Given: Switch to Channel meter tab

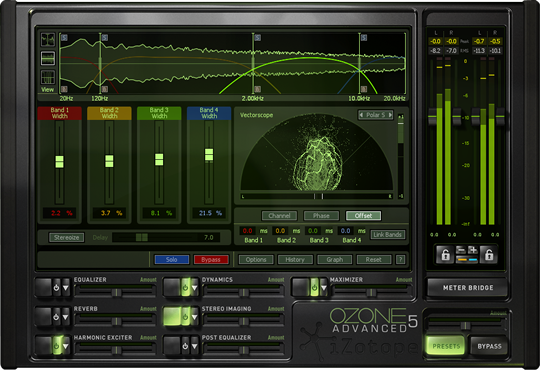Looking at the screenshot, I should [279, 216].
